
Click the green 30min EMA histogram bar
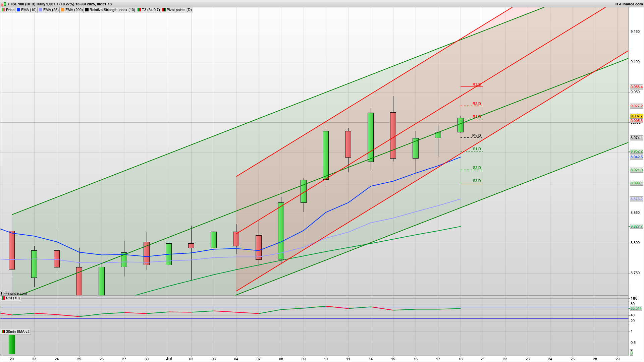pyautogui.click(x=12, y=344)
